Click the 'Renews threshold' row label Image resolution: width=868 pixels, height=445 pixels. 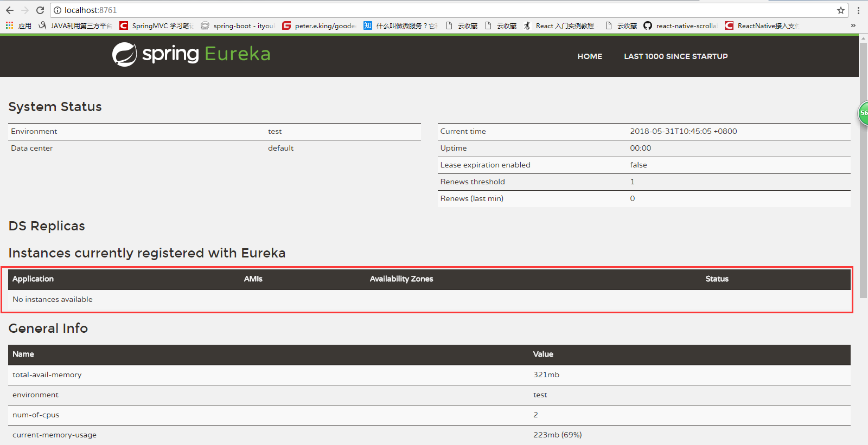(473, 182)
